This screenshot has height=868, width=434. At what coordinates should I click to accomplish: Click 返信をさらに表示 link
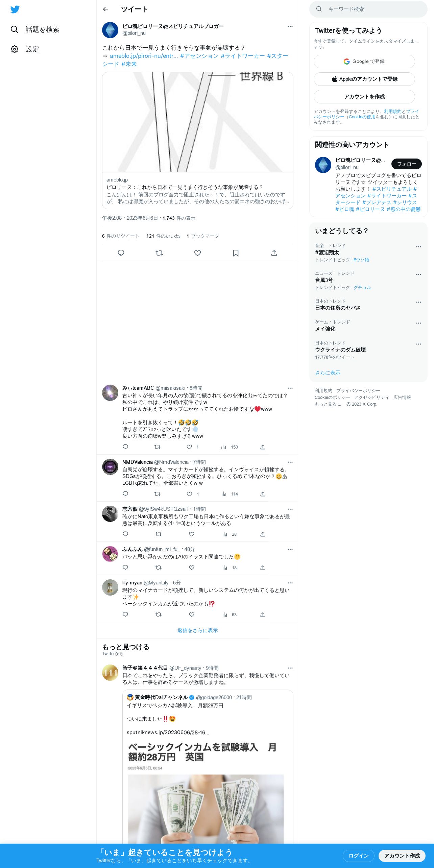197,630
